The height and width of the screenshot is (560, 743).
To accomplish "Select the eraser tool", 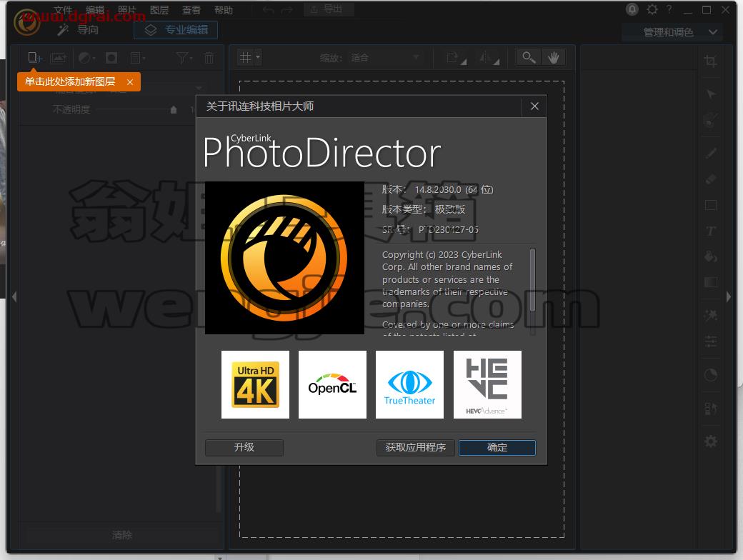I will tap(710, 179).
